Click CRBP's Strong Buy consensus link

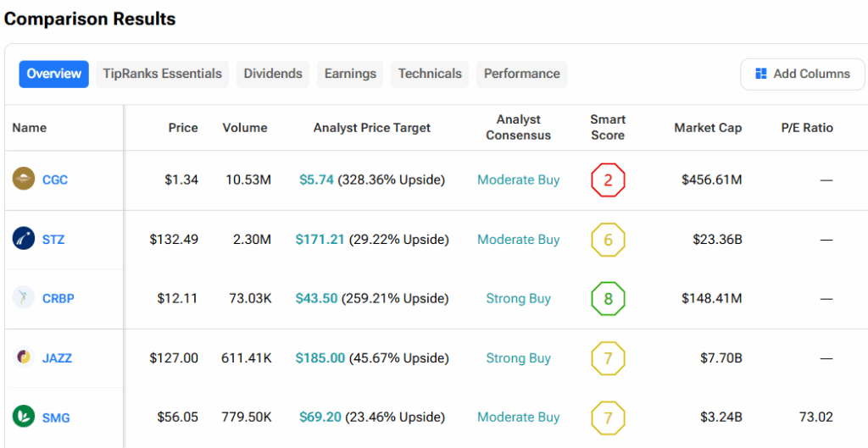click(518, 299)
